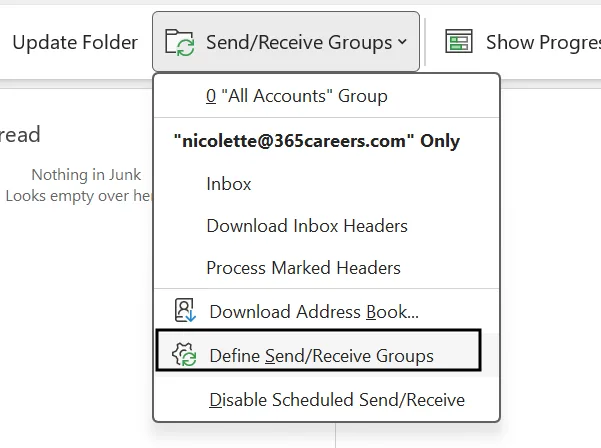Collapse the Send/Receive Groups chevron arrow
The image size is (601, 448).
pos(402,41)
